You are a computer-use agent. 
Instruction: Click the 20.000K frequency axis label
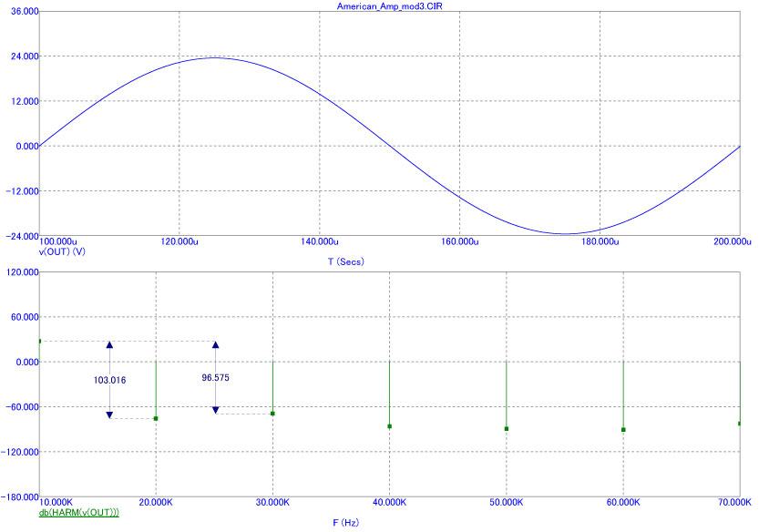tap(156, 503)
